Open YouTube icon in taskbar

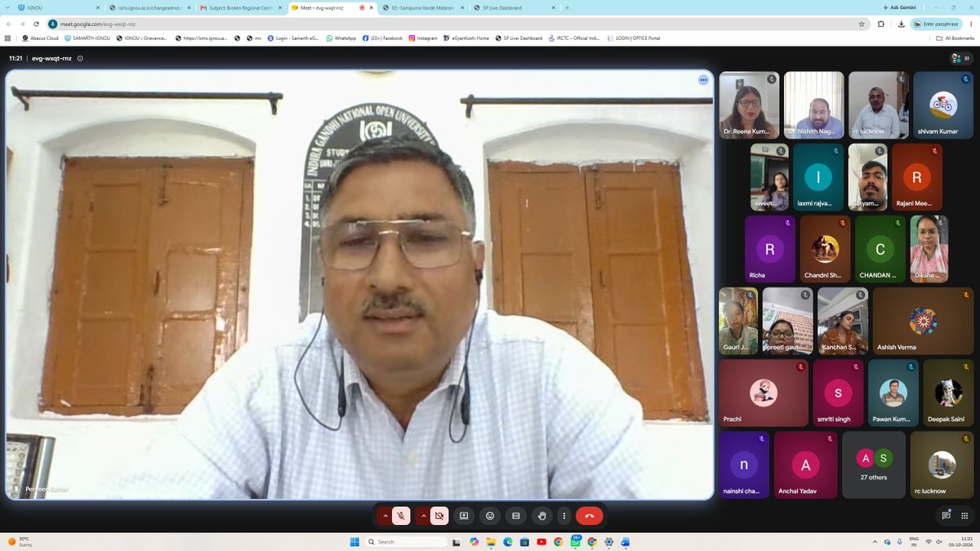point(541,542)
